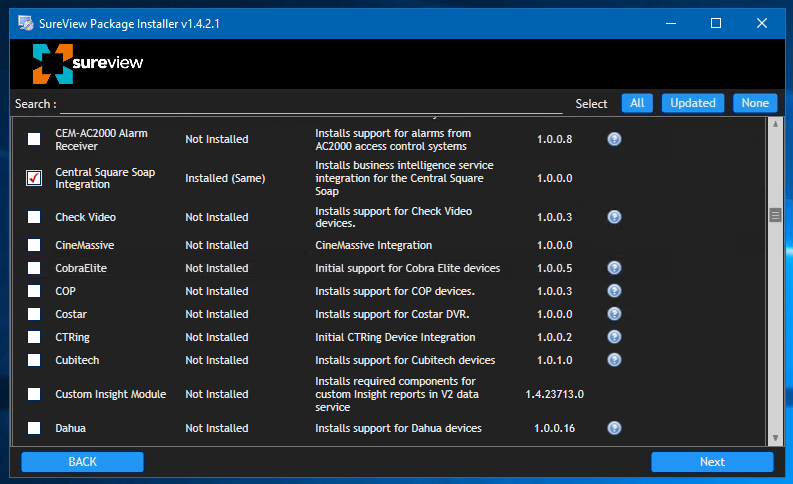This screenshot has height=484, width=793.
Task: Click the scrollbar up arrow
Action: coord(775,124)
